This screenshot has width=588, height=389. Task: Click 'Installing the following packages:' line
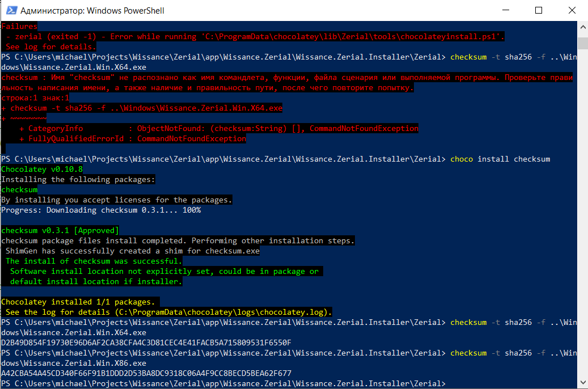pos(78,180)
